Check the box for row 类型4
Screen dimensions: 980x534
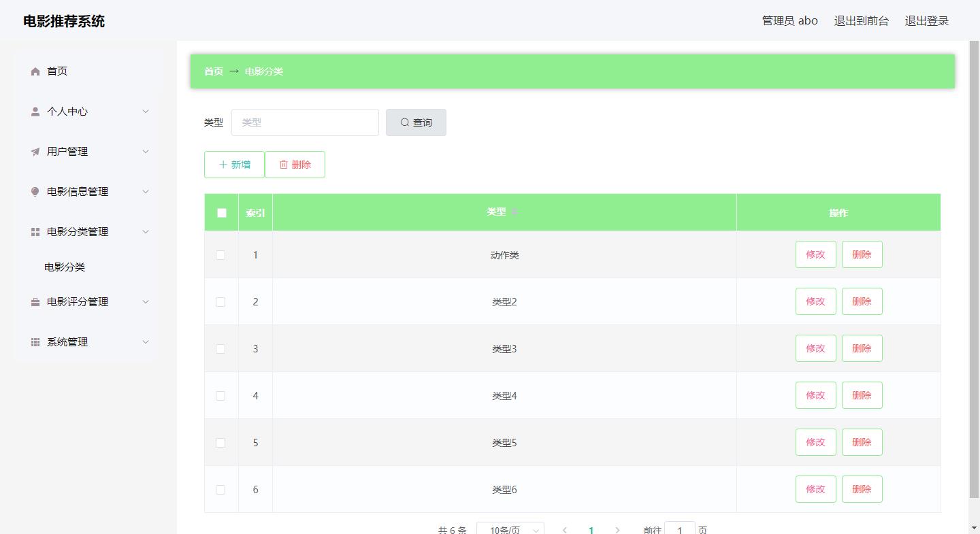pos(220,396)
